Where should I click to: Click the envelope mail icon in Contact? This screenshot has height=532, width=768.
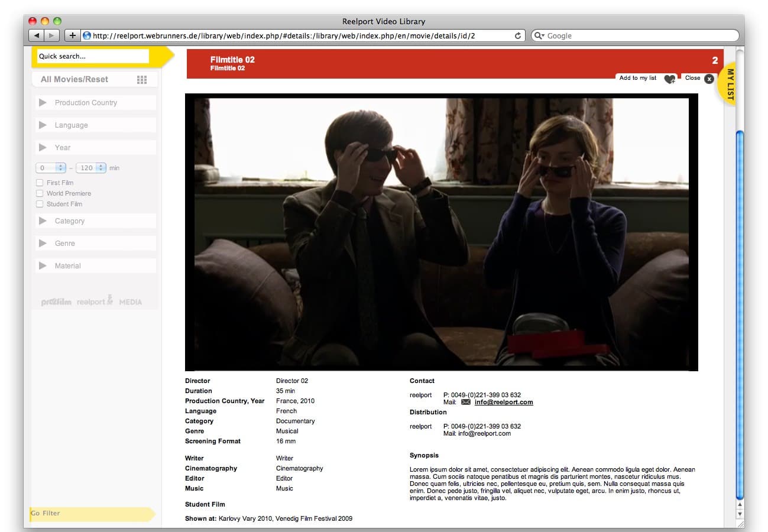click(x=466, y=403)
